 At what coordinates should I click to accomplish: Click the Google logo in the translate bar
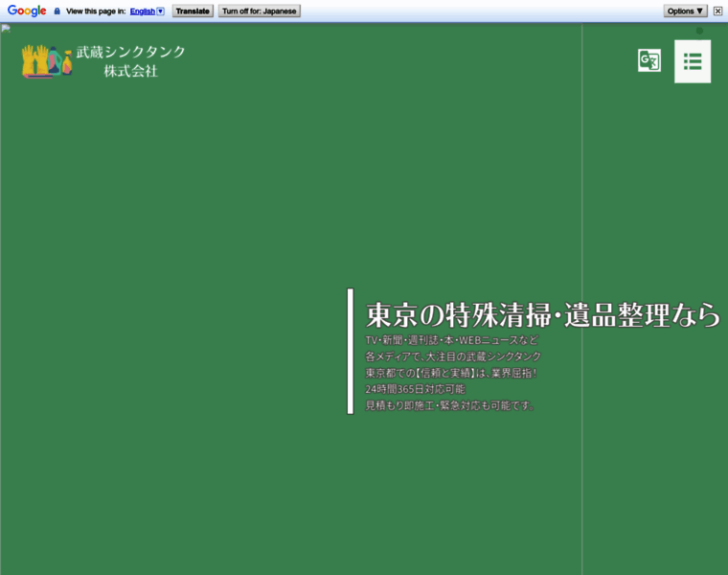[x=27, y=11]
